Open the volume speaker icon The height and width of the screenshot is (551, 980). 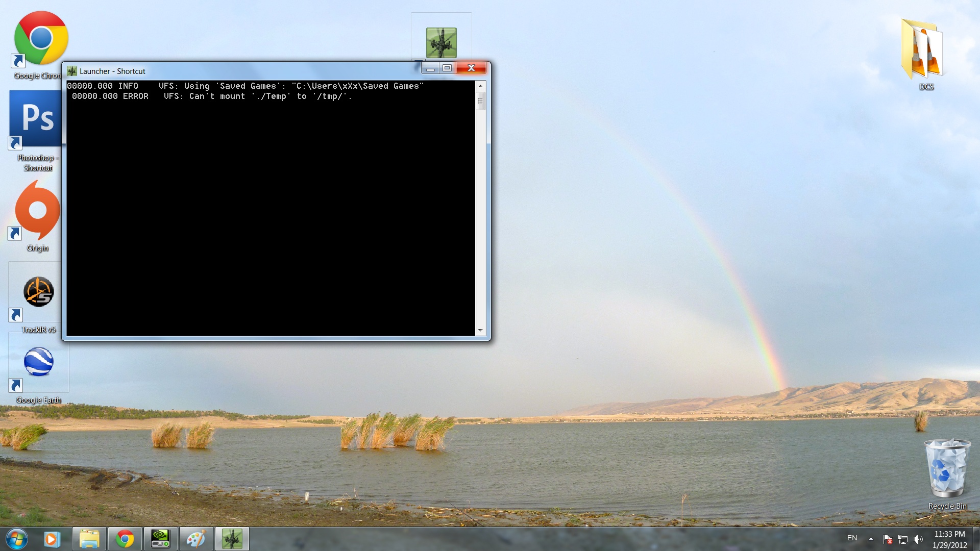coord(918,539)
